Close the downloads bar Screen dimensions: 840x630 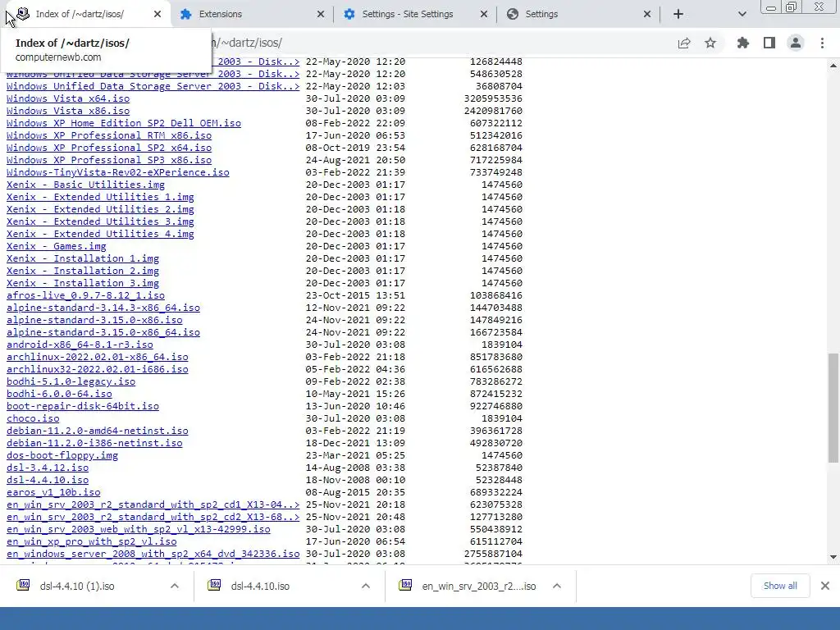pyautogui.click(x=825, y=586)
